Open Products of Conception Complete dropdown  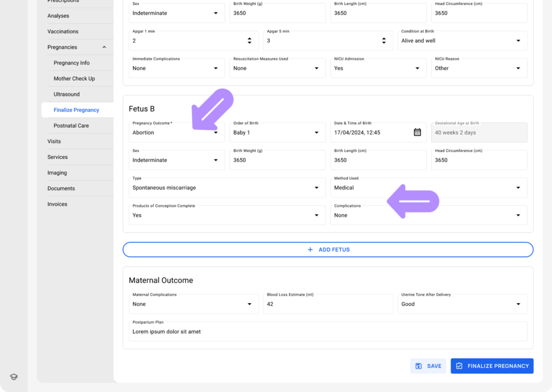click(x=225, y=215)
